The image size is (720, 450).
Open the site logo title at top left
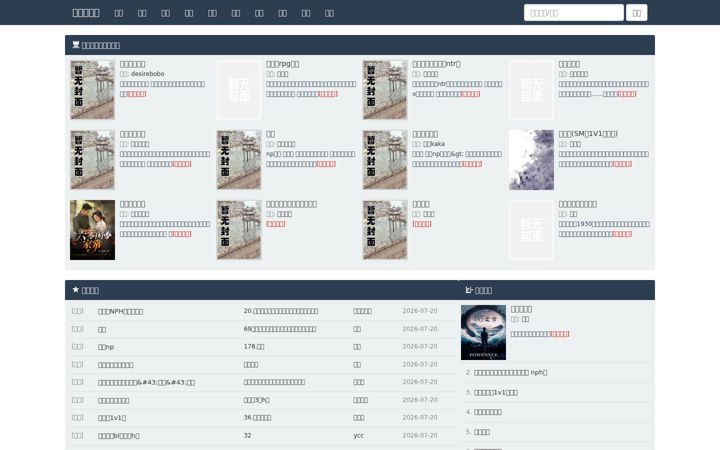tap(86, 13)
